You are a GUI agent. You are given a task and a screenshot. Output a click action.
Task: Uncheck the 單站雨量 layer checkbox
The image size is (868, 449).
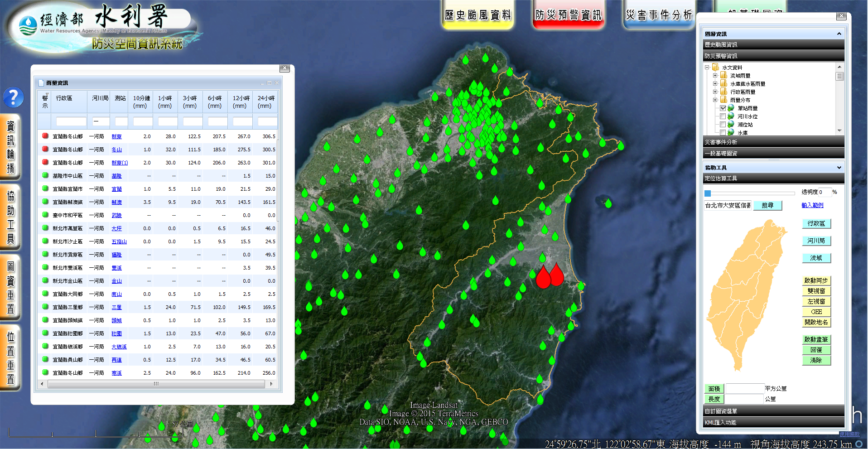[723, 108]
